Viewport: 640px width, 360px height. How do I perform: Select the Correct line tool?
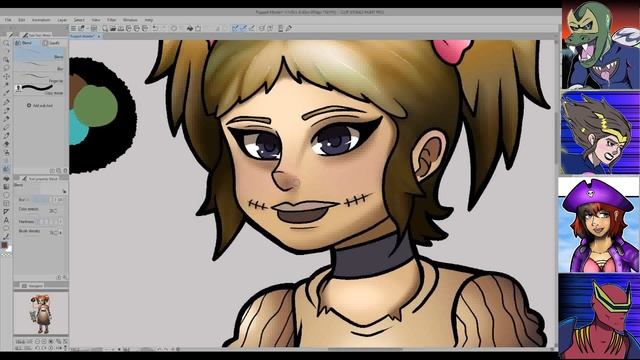pyautogui.click(x=6, y=236)
